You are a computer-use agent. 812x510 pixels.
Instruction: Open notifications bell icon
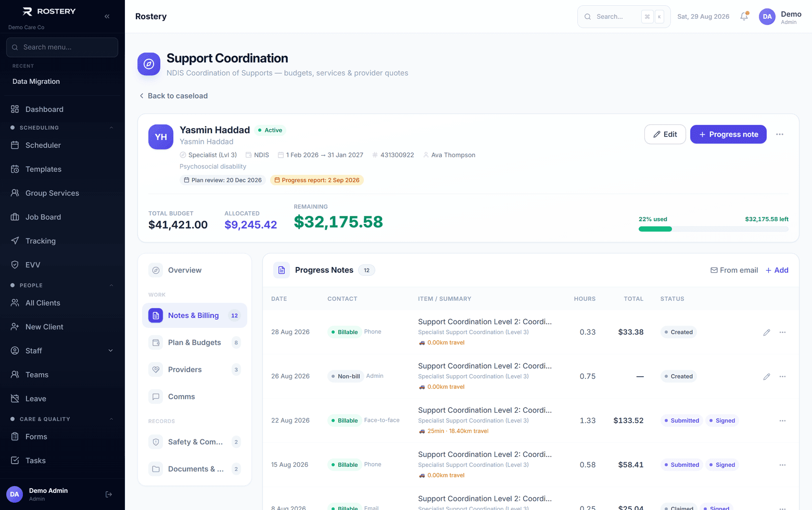pyautogui.click(x=744, y=16)
